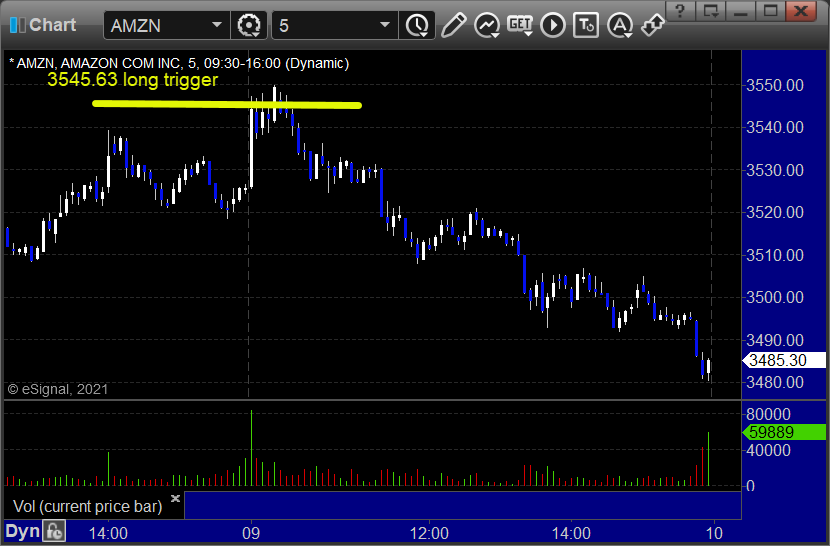Maximize the Chart window
Viewport: 830px width, 546px height.
click(x=771, y=11)
